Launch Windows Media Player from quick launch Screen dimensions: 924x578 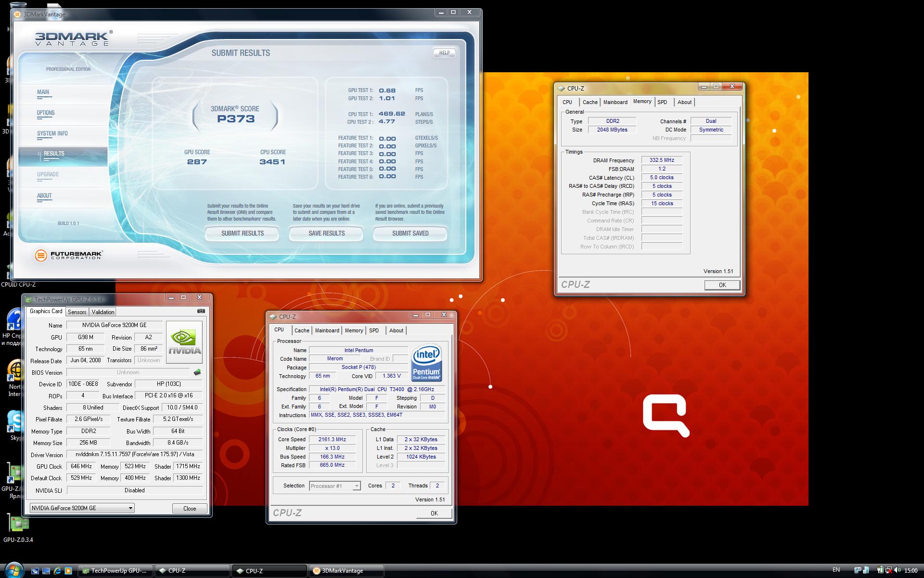pos(68,571)
